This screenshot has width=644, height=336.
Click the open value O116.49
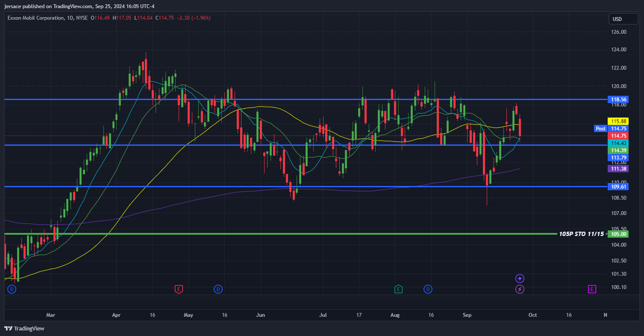[100, 18]
